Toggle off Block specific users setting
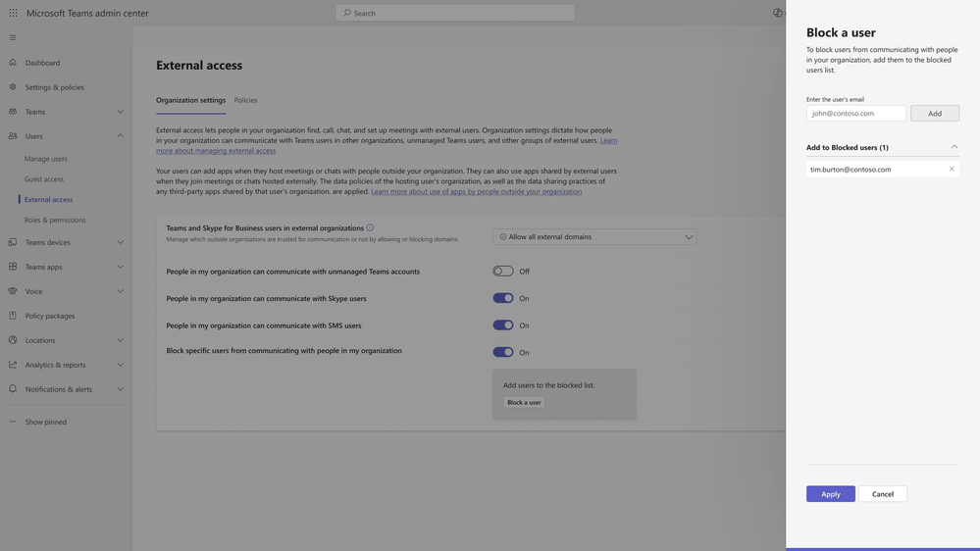This screenshot has width=980, height=551. pyautogui.click(x=503, y=352)
